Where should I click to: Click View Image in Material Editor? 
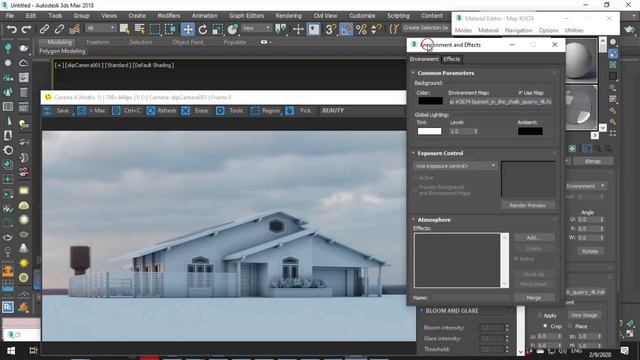pos(584,315)
